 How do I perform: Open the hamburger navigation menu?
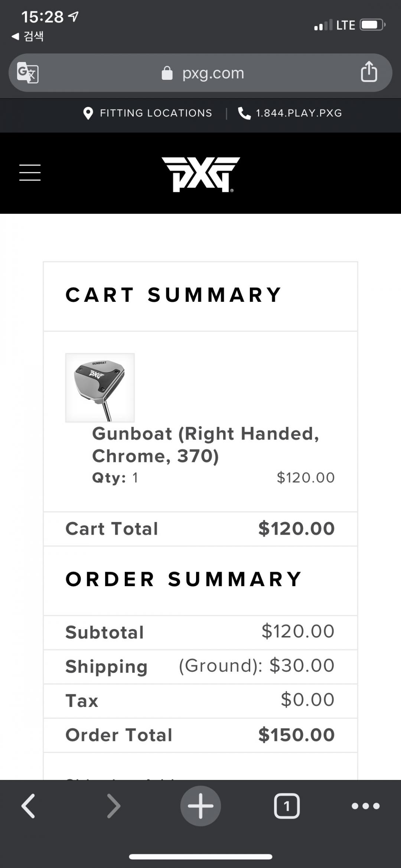click(30, 173)
